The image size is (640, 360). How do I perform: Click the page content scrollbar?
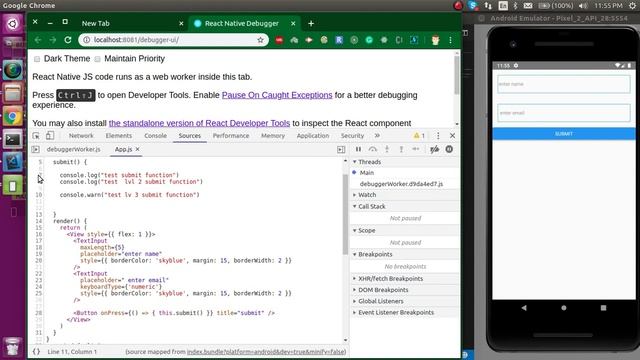tap(456, 76)
